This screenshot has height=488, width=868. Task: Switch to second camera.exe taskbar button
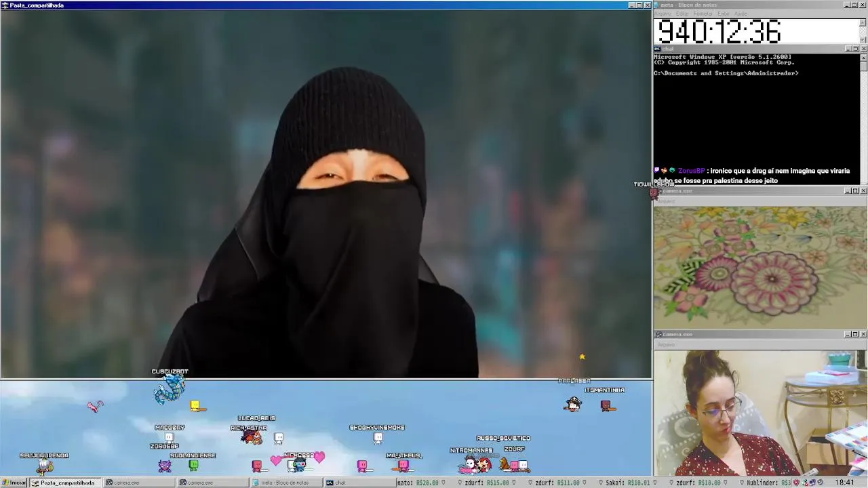pos(212,483)
